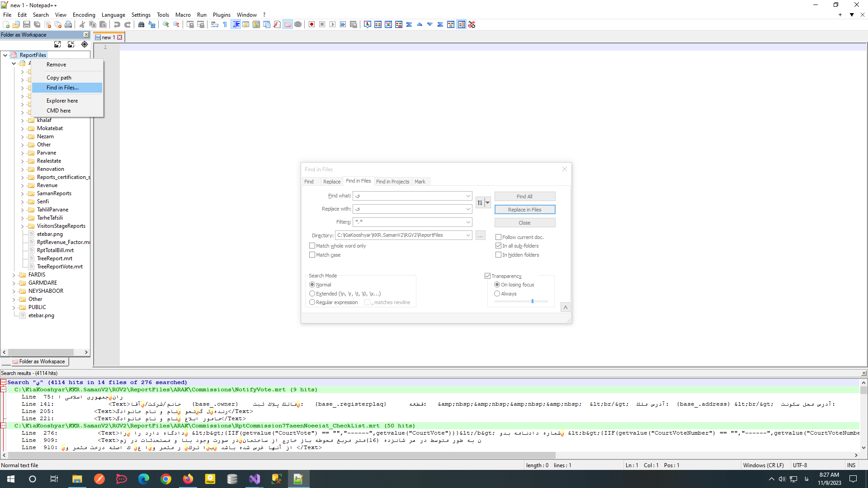Click Locate current file target icon
The image size is (868, 488).
pos(85,44)
